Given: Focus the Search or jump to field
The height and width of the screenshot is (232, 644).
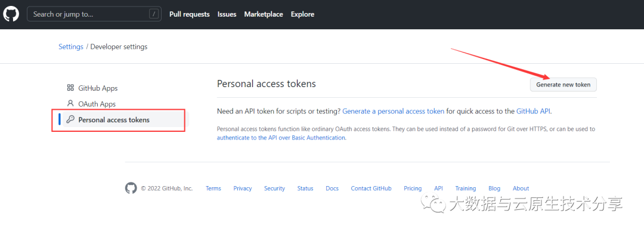Looking at the screenshot, I should 94,14.
